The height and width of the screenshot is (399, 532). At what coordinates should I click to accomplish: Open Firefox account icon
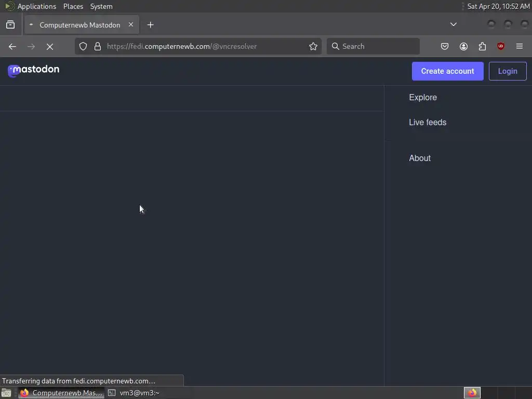(463, 46)
